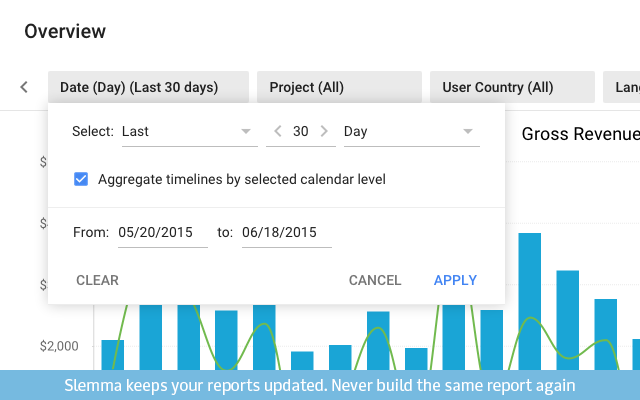The image size is (640, 400).
Task: Expand the 'Day' unit dropdown
Action: [410, 132]
